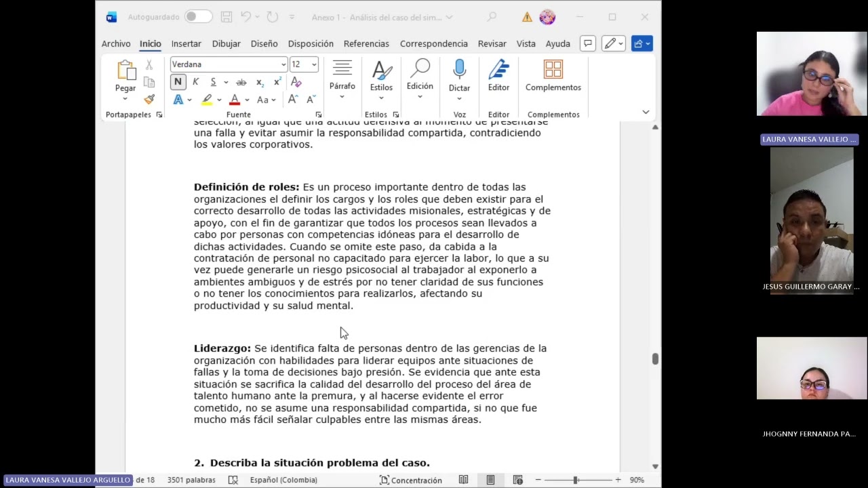Screen dimensions: 868x488
Task: Open the user account avatar
Action: coord(547,17)
